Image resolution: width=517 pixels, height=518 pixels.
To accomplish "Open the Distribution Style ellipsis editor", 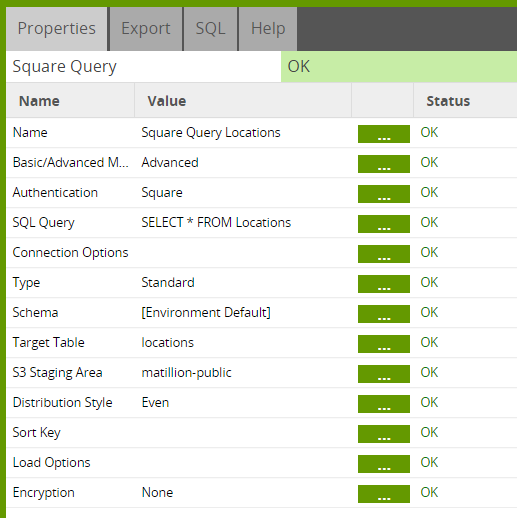I will [x=384, y=404].
